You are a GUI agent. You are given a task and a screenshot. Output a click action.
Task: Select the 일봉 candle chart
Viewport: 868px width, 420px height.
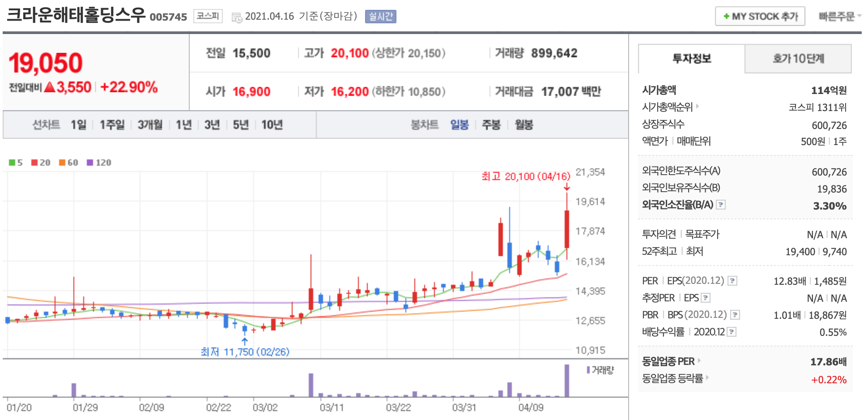click(x=460, y=124)
